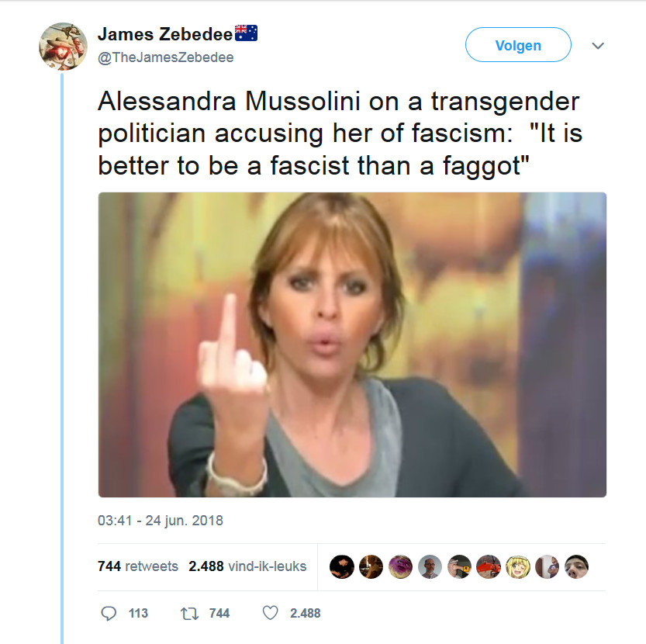The height and width of the screenshot is (644, 646).
Task: Open the tweet's attached image
Action: [x=352, y=345]
